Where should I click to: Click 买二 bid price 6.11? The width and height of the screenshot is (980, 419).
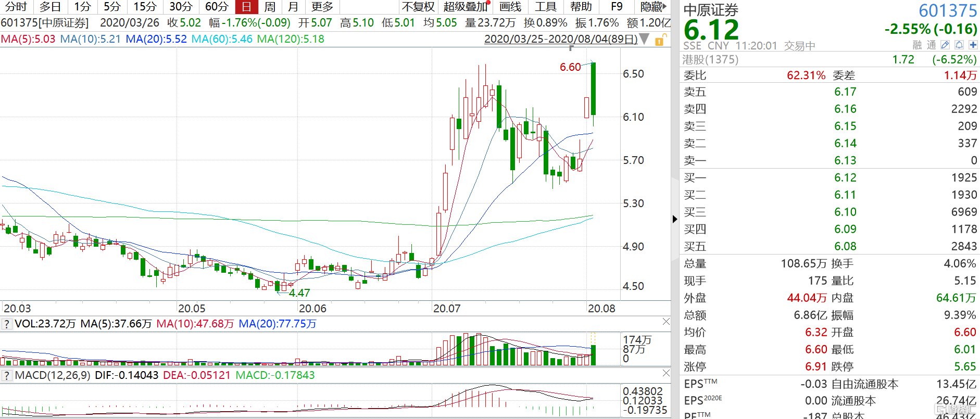tap(845, 195)
